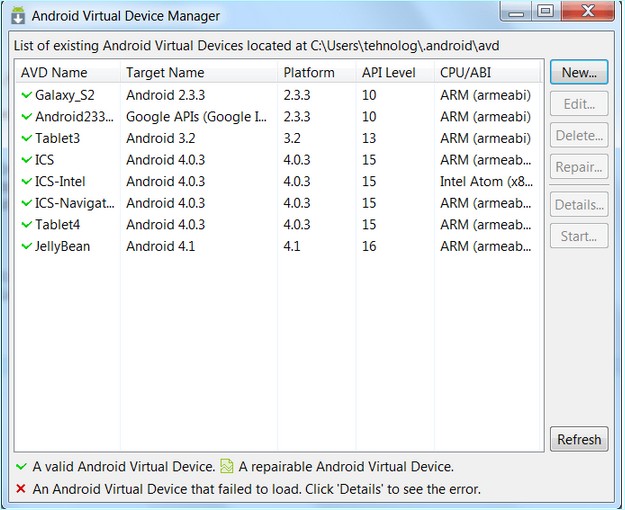Click the green checkmark beside JellyBean

tap(26, 246)
